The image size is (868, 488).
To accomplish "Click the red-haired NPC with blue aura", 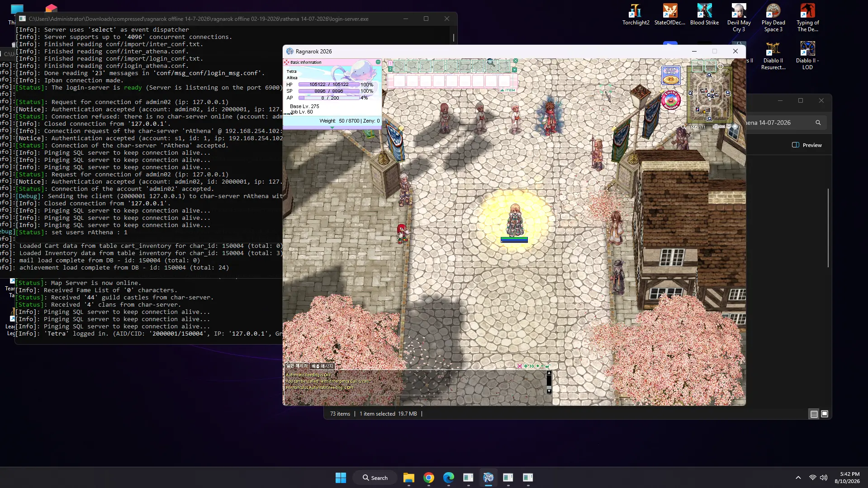I will pos(550,118).
